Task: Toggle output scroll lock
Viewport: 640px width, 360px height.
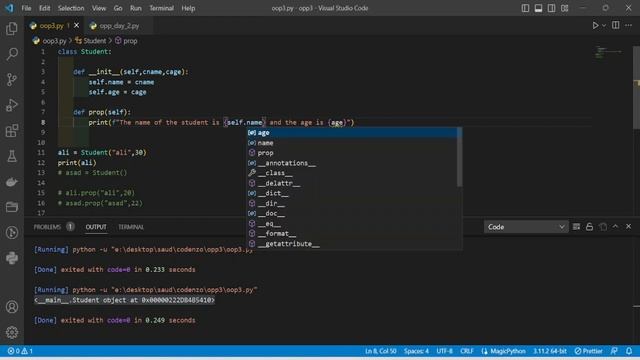Action: 589,227
